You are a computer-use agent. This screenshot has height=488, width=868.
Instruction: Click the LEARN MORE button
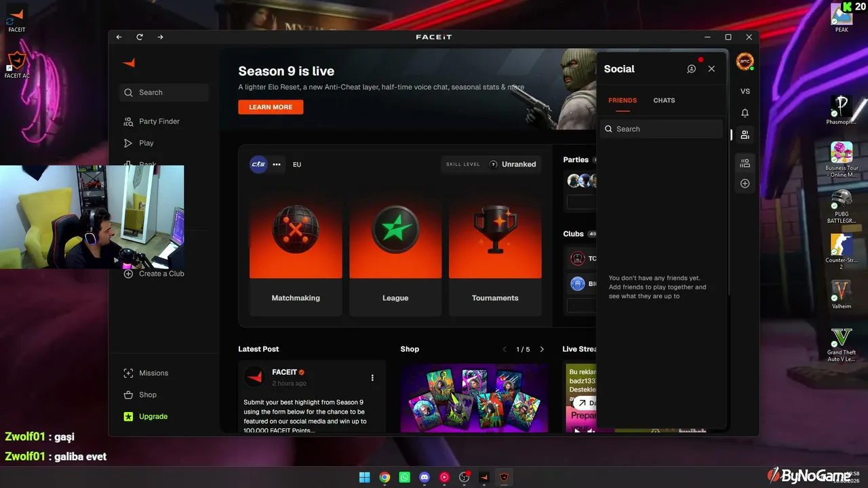(271, 107)
